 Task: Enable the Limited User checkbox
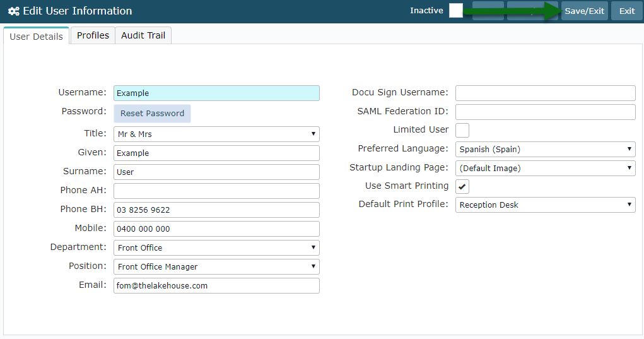coord(462,130)
